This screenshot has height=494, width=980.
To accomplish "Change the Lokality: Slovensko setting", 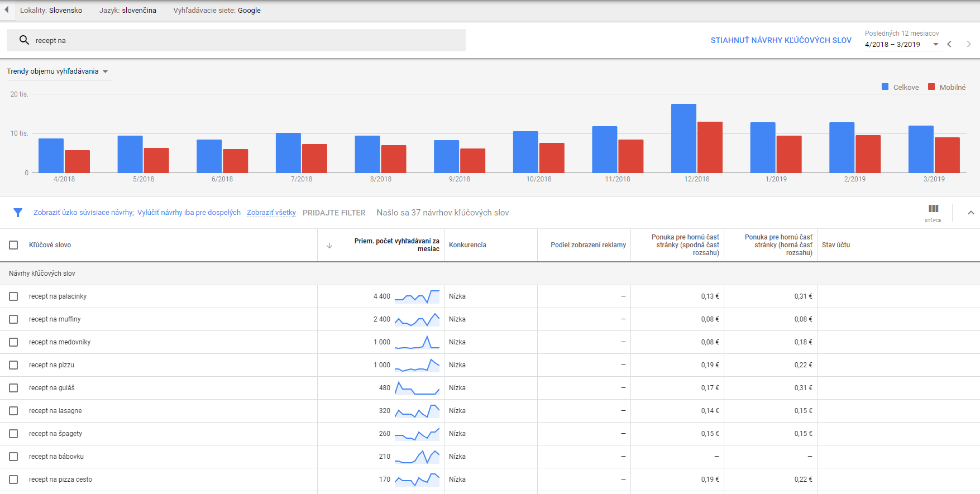I will click(x=51, y=11).
